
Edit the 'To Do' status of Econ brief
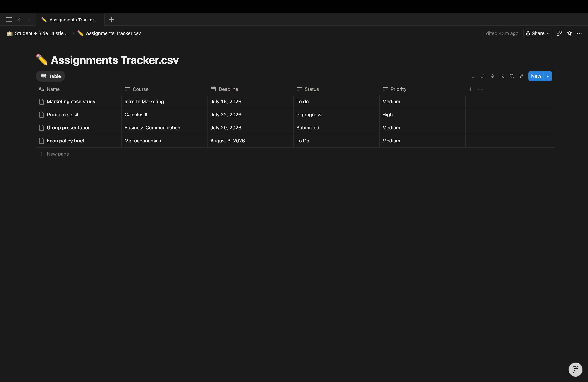[x=336, y=141]
